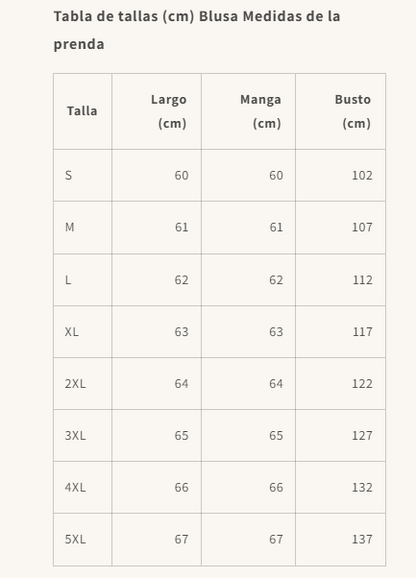The image size is (416, 578).
Task: Select the XL size cell
Action: (83, 332)
